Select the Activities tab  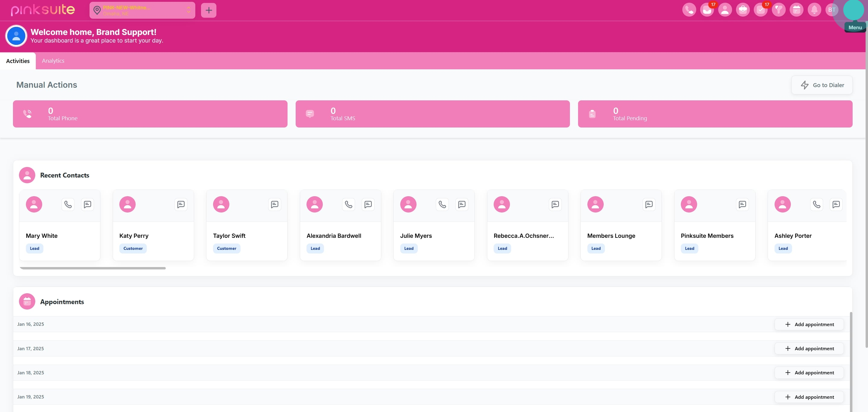pyautogui.click(x=18, y=61)
